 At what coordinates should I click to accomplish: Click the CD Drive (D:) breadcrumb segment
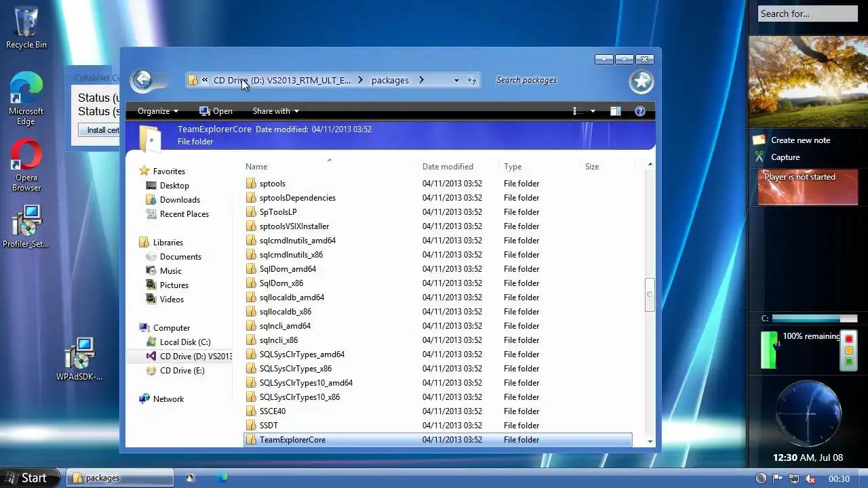pyautogui.click(x=282, y=80)
